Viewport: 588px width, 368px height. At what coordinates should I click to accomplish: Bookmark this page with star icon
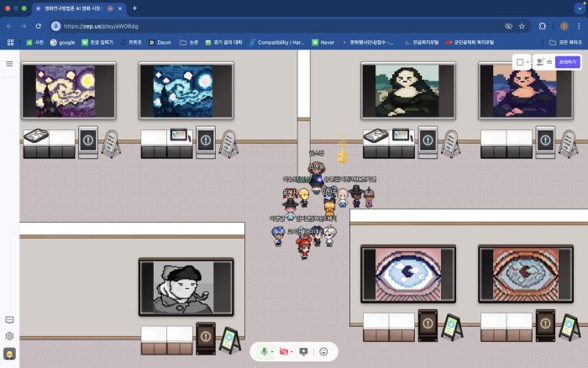point(522,26)
